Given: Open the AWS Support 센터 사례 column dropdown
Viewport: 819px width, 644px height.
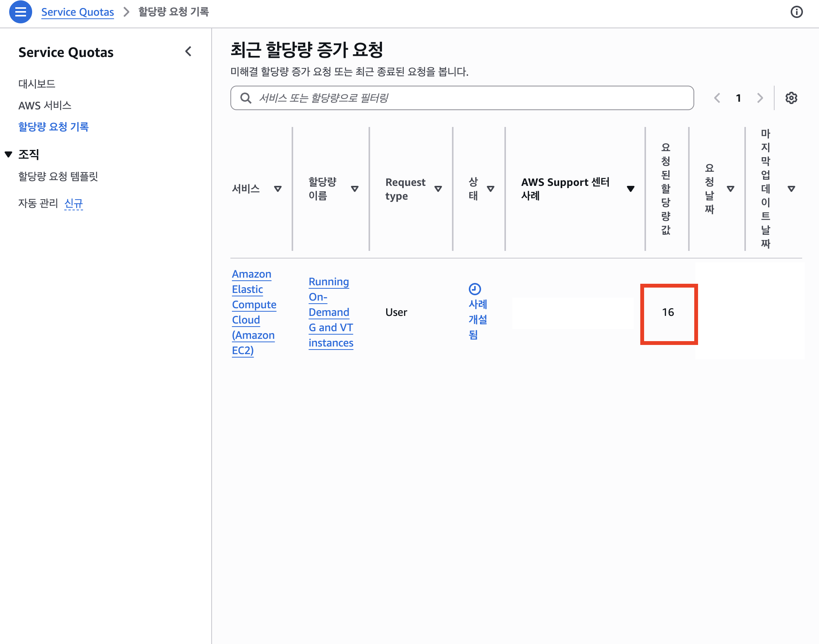Looking at the screenshot, I should (x=631, y=188).
